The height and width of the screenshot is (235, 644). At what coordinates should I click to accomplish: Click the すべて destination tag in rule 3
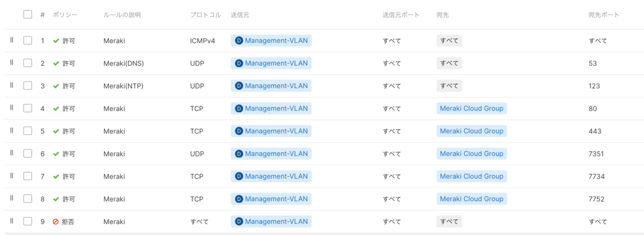click(x=449, y=86)
